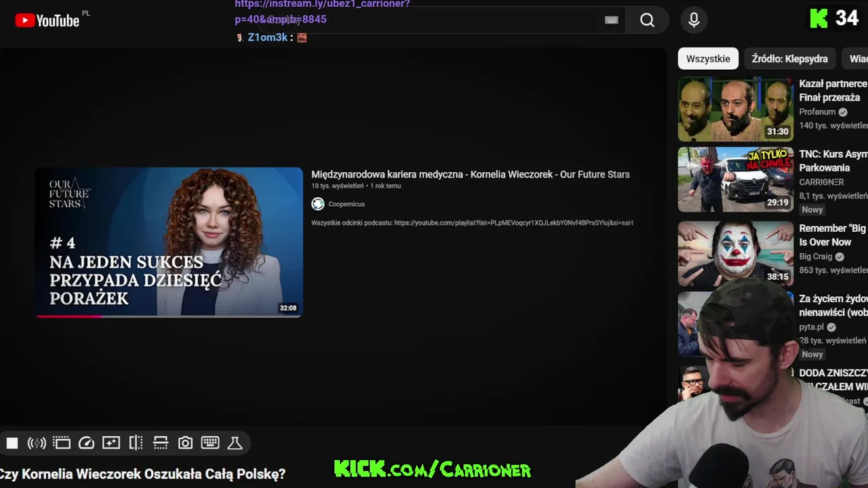Open the Joker face video thumbnail 38:15
This screenshot has width=868, height=488.
coord(736,253)
